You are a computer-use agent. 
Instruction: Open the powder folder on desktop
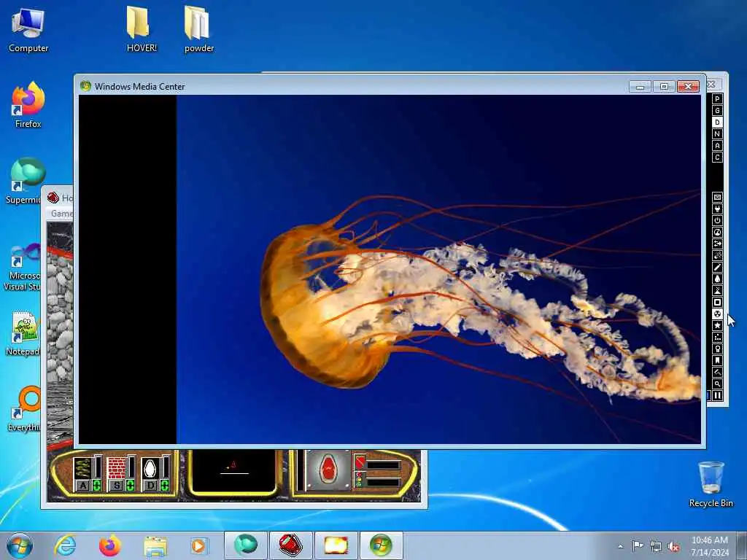click(198, 28)
